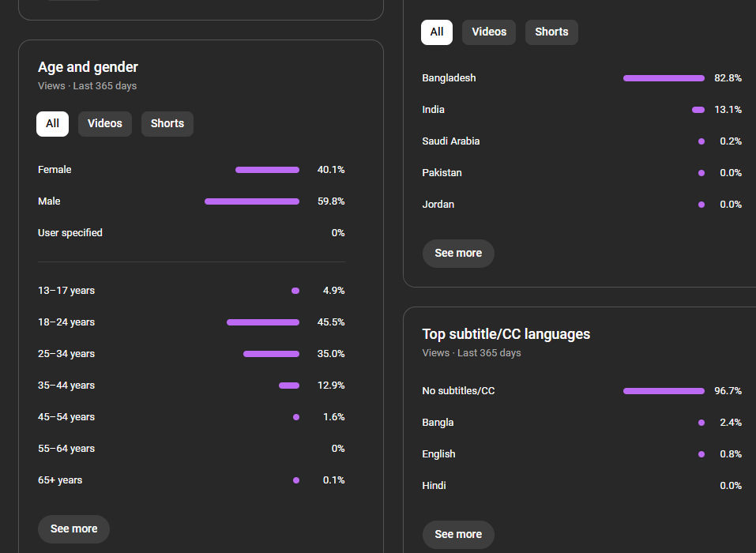Screen dimensions: 756x553
Task: Click the 45–54 years dot indicator
Action: (x=296, y=417)
